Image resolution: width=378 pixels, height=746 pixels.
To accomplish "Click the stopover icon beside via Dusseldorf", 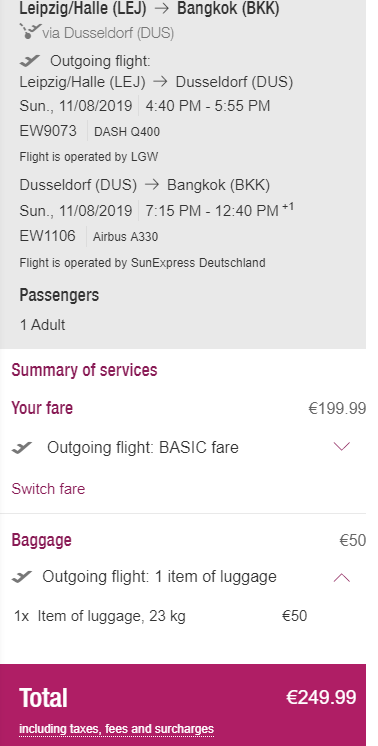I will [x=29, y=32].
